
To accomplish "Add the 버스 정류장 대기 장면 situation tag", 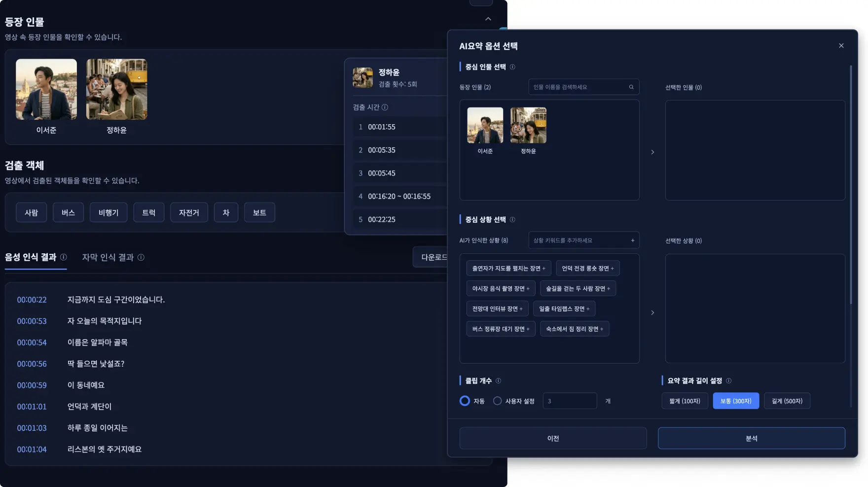I will 501,329.
